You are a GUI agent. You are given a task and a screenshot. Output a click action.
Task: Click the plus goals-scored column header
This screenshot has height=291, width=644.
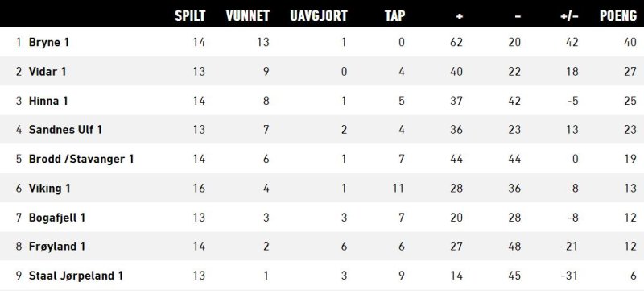tap(460, 16)
